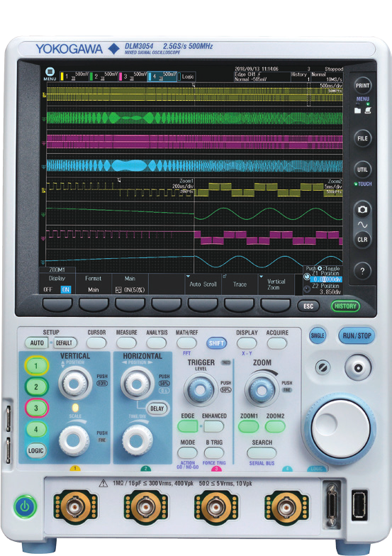Click the AUTO setup button
Viewport: 392px width, 556px height.
coord(37,343)
